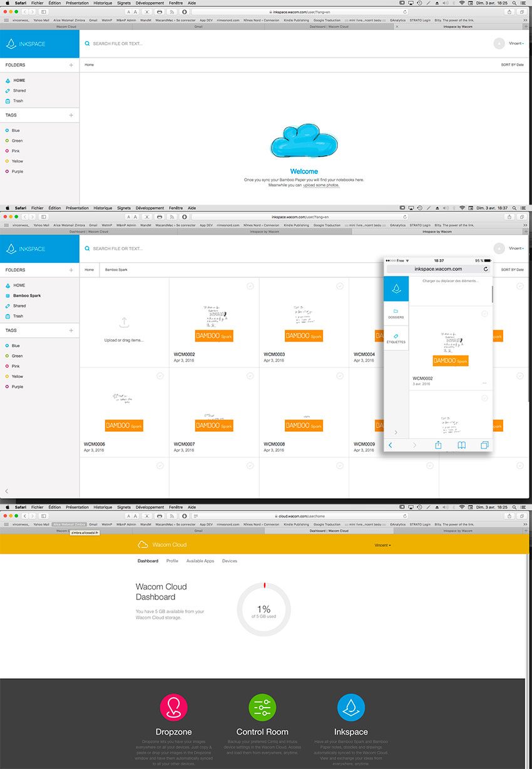Click "Upload or drag items..." card
The image size is (532, 769).
(124, 323)
